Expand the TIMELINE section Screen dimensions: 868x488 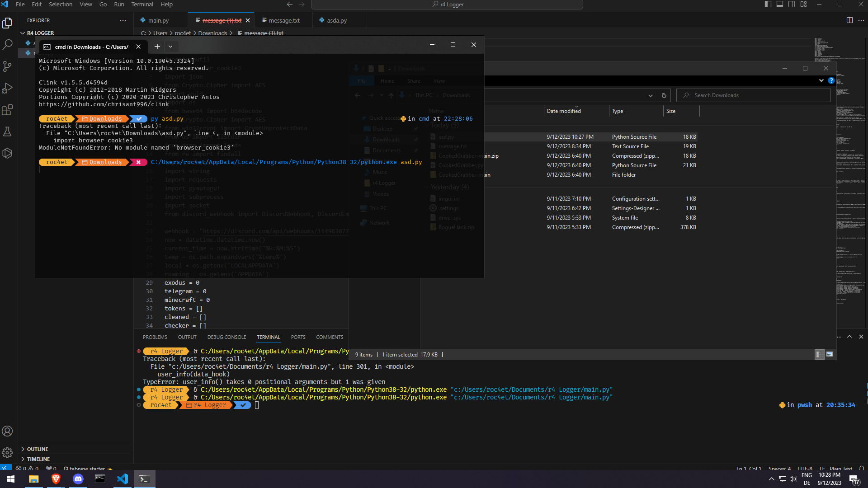38,459
